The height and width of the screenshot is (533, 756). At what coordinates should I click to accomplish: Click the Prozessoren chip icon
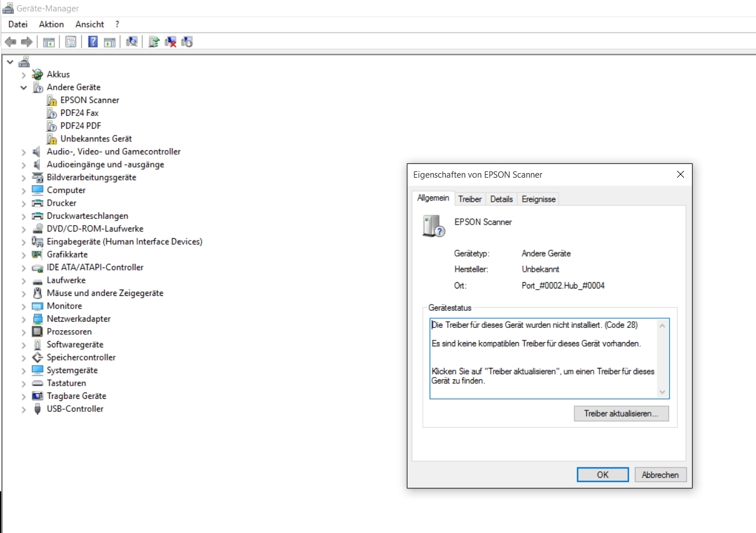click(x=38, y=331)
